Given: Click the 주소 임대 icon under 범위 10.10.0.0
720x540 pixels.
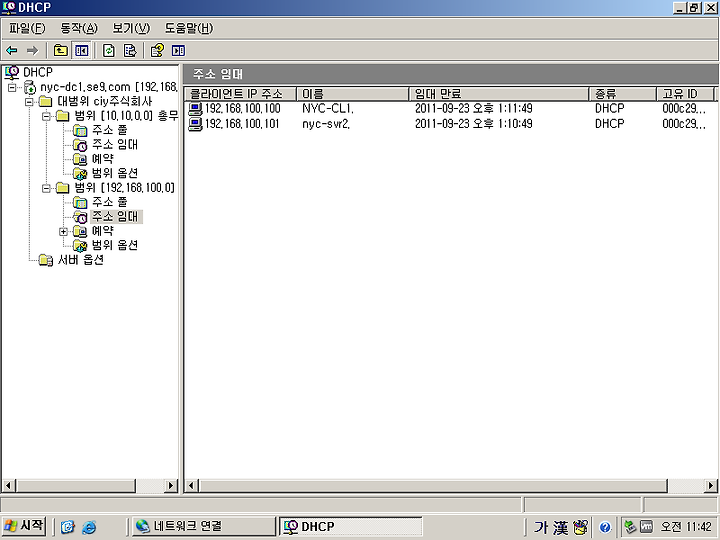Looking at the screenshot, I should coord(80,145).
